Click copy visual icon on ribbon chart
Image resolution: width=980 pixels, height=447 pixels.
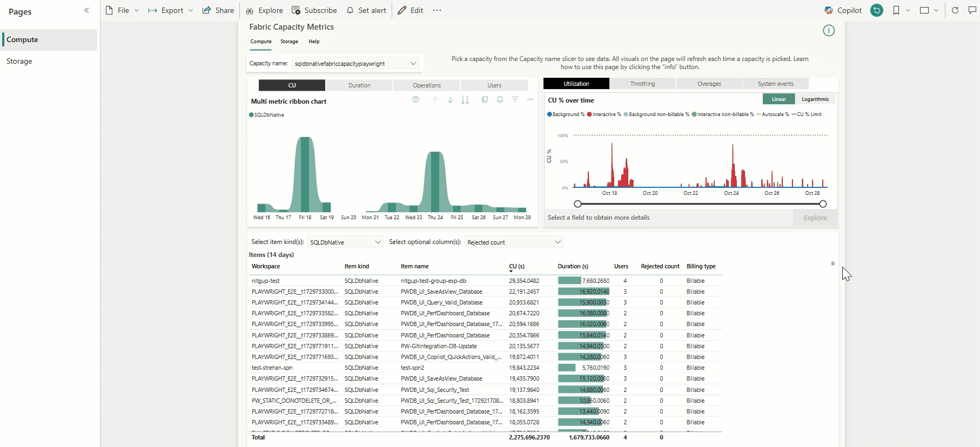coord(485,99)
